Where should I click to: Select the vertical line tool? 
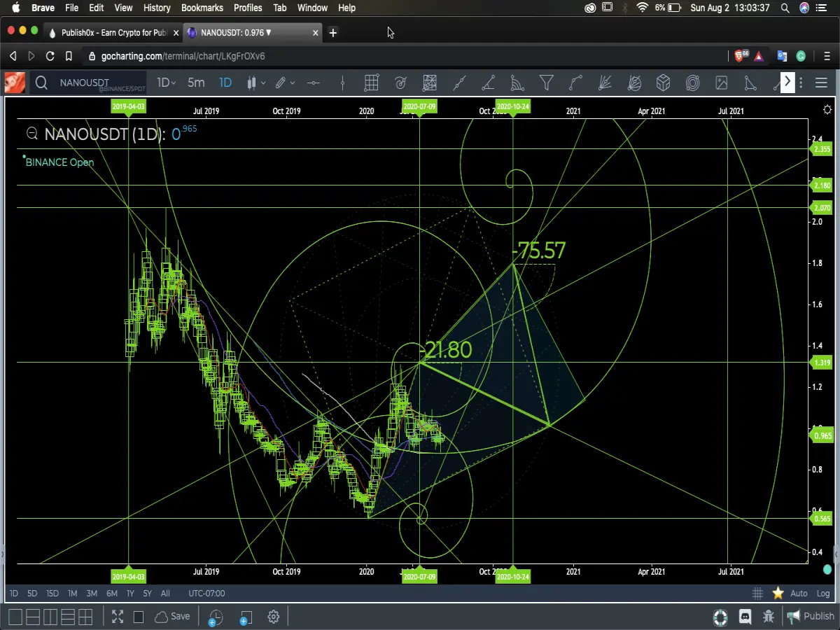point(342,83)
